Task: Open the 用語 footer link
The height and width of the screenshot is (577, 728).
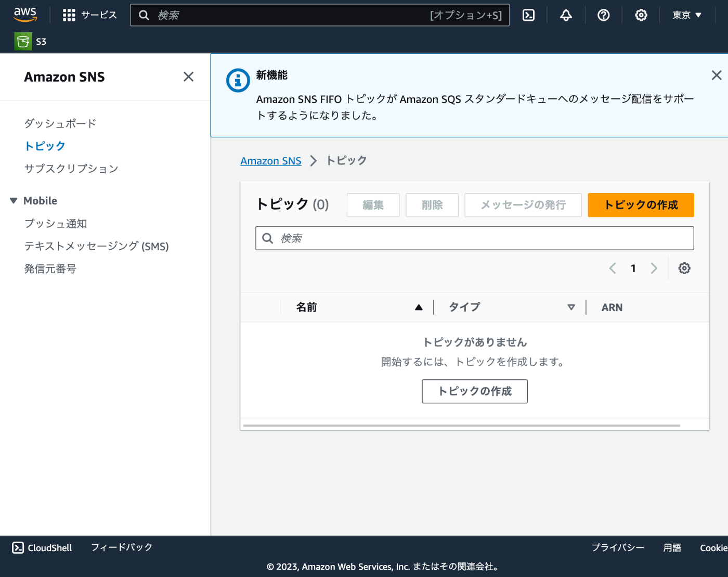Action: click(x=672, y=548)
